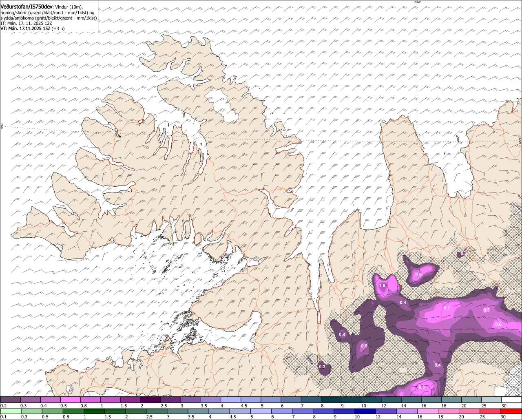
Task: Click the 0.9 precipitation value on map
Action: click(x=418, y=275)
